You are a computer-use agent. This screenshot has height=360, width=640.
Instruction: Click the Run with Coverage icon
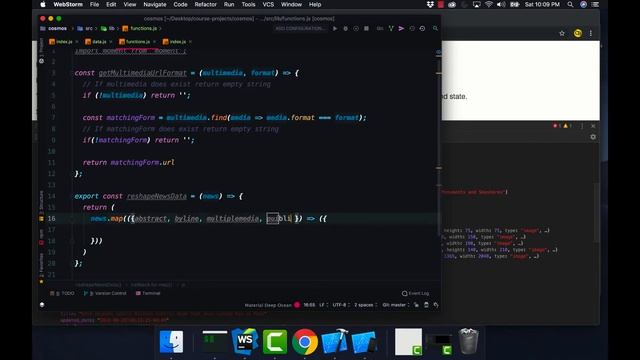tap(356, 29)
